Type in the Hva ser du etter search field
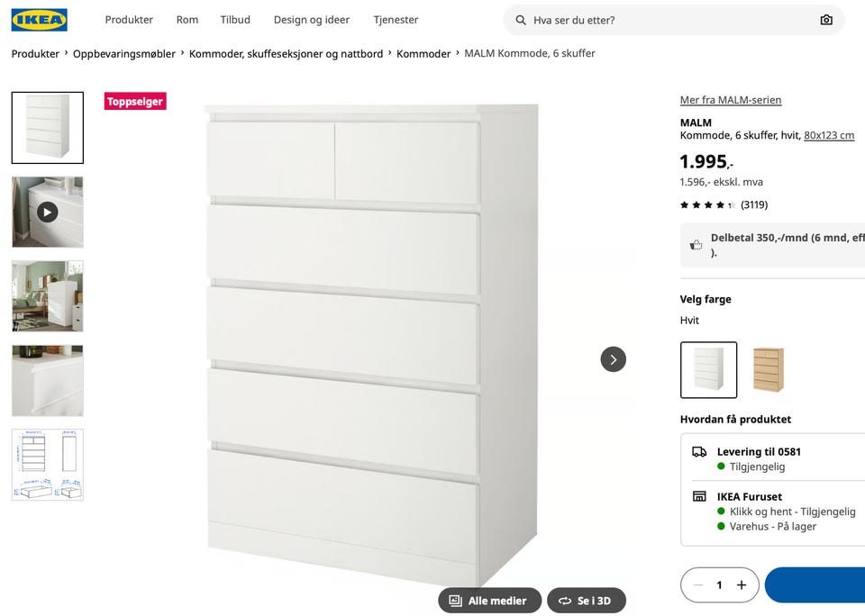Viewport: 865px width, 616px height. (x=667, y=20)
